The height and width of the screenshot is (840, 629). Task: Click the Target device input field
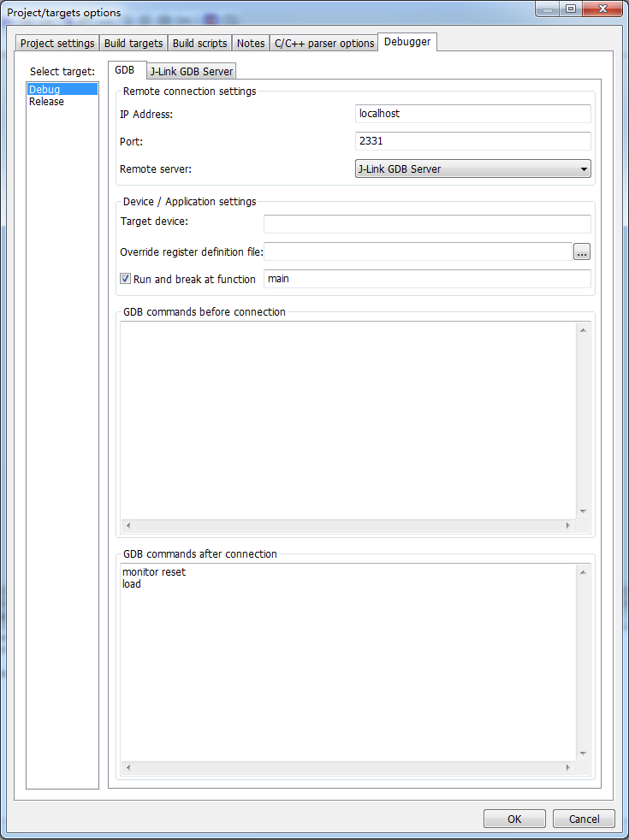click(x=427, y=223)
